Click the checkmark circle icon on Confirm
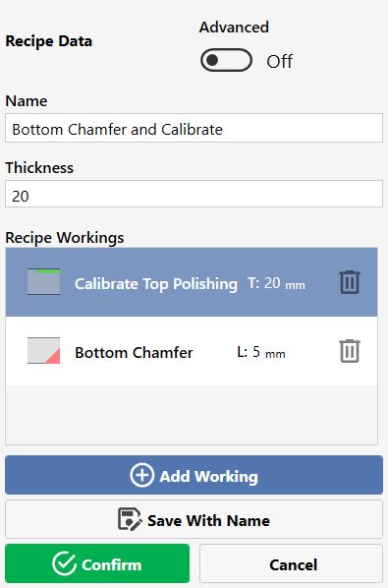 [x=64, y=563]
